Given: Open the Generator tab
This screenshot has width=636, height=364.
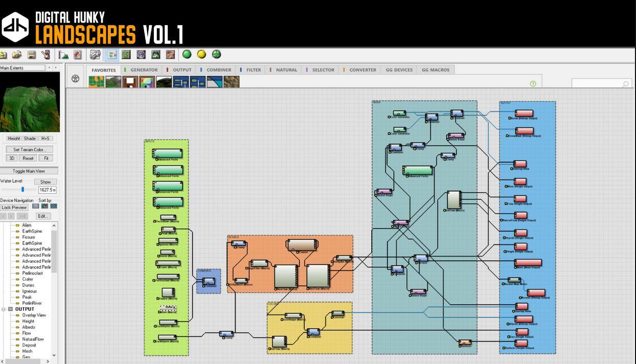Looking at the screenshot, I should [142, 70].
